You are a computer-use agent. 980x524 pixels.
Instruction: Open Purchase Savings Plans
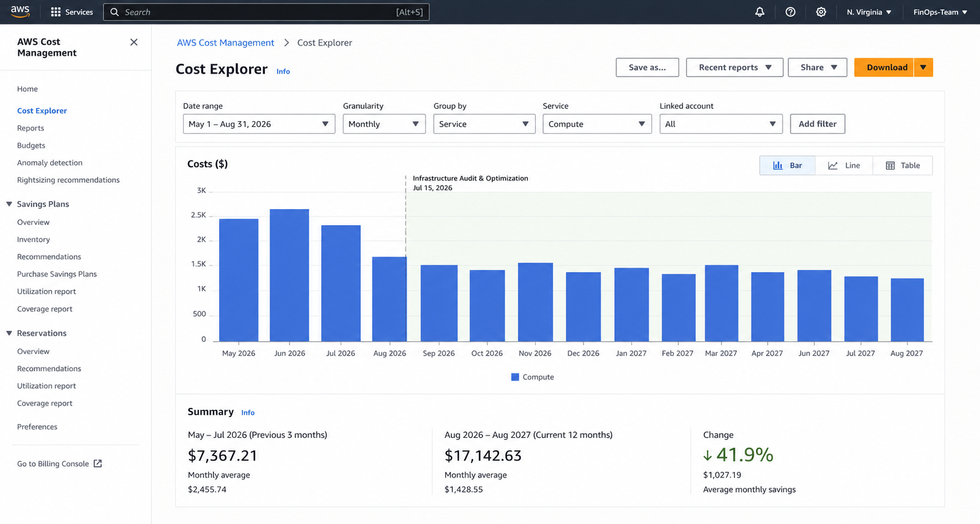pos(57,274)
